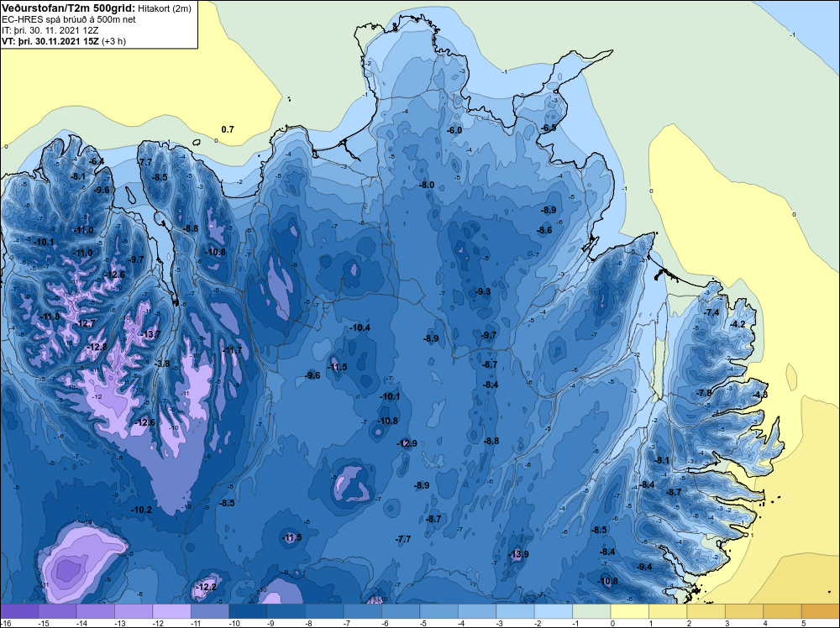This screenshot has height=628, width=840.
Task: Select the -12.7 temperature label
Action: coord(86,324)
